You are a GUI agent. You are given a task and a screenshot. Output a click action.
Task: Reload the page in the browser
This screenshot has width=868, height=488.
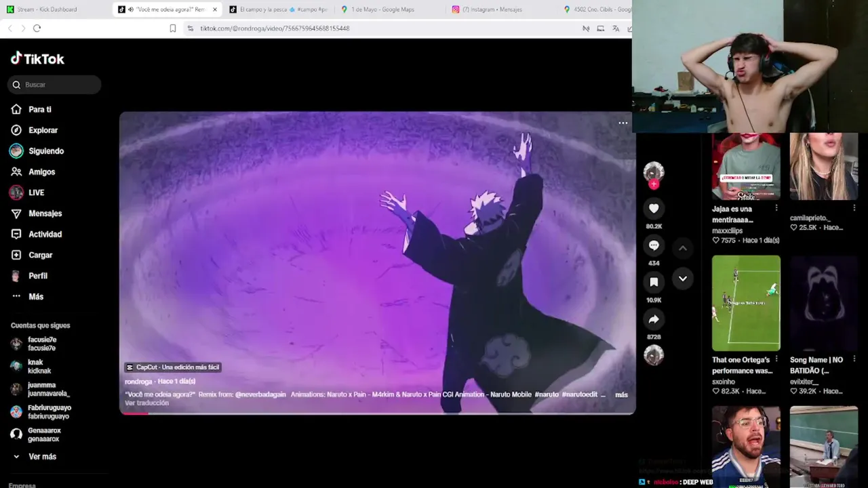(x=37, y=28)
